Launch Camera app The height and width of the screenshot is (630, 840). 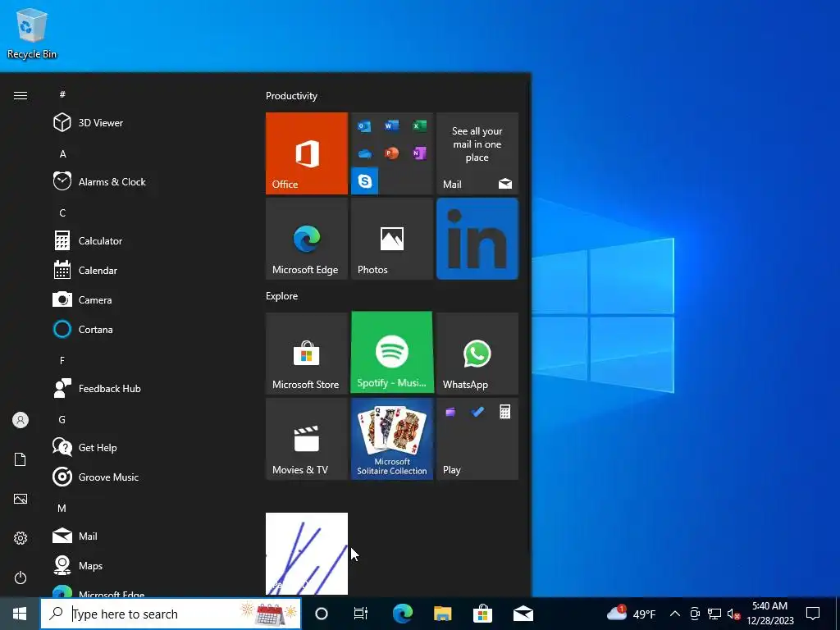click(144, 300)
